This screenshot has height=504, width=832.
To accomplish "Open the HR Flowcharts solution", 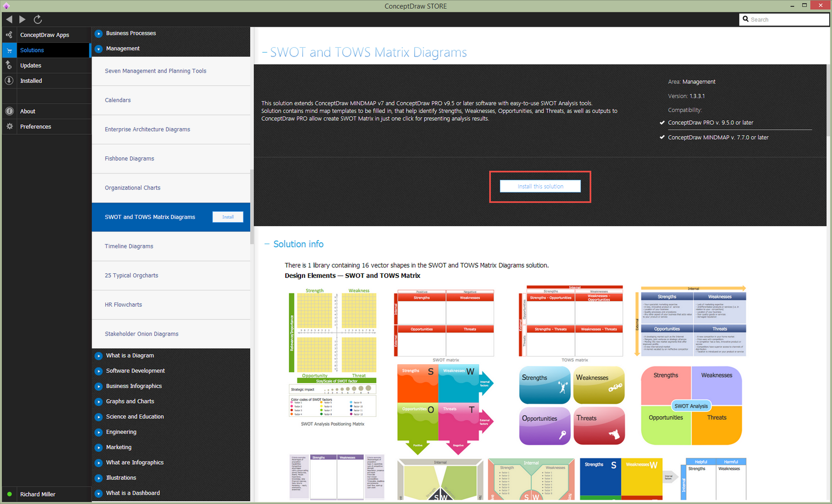I will pos(171,304).
